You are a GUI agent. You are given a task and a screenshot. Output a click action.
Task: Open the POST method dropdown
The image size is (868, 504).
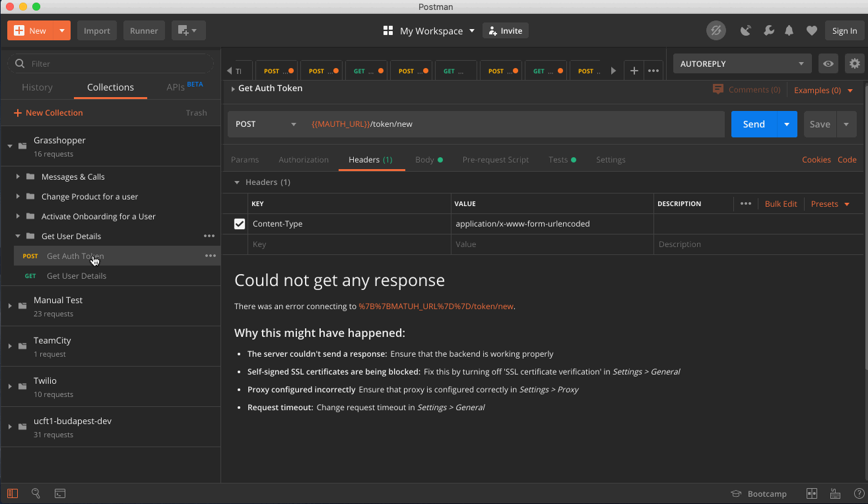click(x=265, y=124)
